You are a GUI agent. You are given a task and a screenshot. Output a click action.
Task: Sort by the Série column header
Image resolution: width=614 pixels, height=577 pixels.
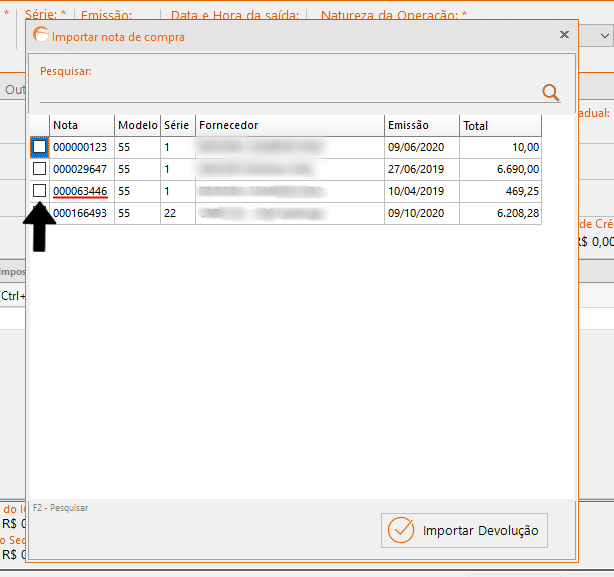(x=178, y=125)
